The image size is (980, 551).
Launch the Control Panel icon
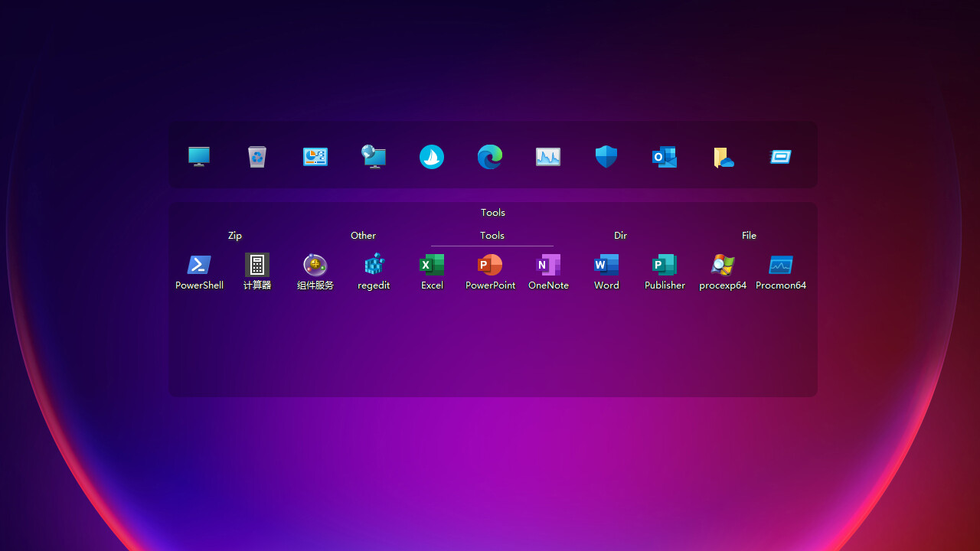[x=315, y=157]
